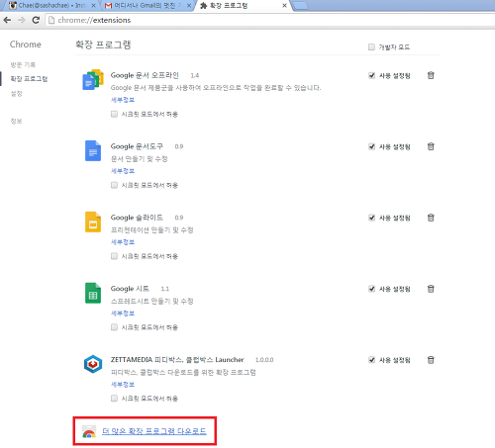This screenshot has width=495, height=448.
Task: Uncheck 사용 설정됨 for Google 시트
Action: point(371,289)
